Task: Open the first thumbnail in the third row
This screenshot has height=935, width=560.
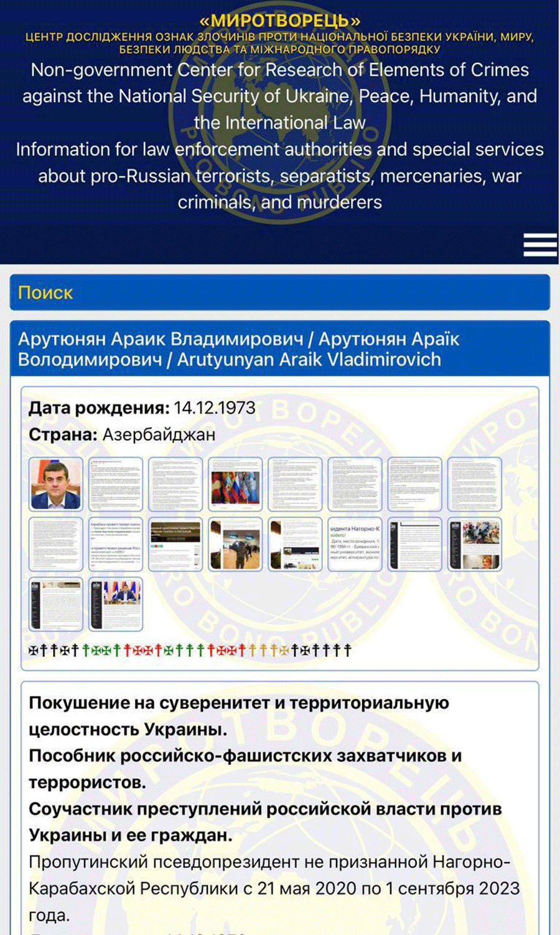Action: click(56, 604)
